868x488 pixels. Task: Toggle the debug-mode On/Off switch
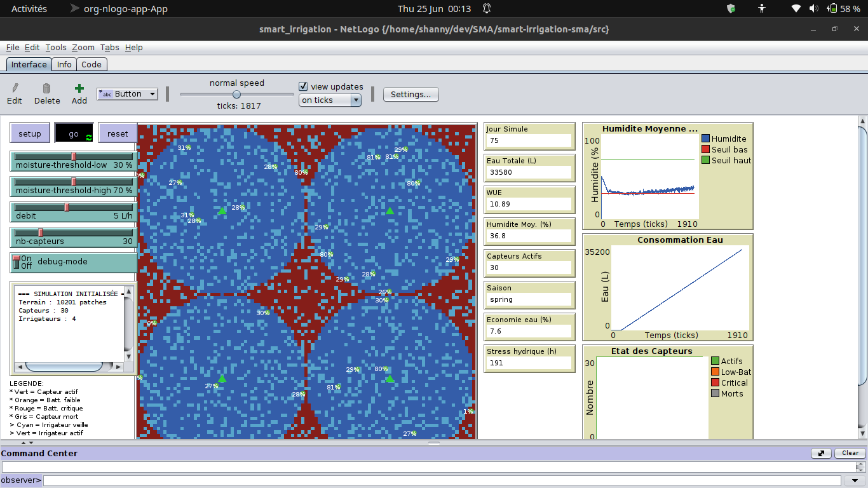[x=17, y=262]
